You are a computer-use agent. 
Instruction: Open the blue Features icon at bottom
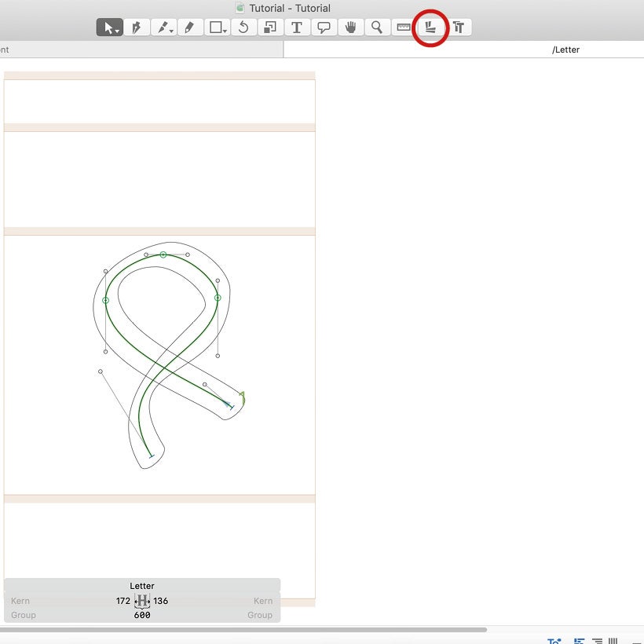[x=554, y=641]
